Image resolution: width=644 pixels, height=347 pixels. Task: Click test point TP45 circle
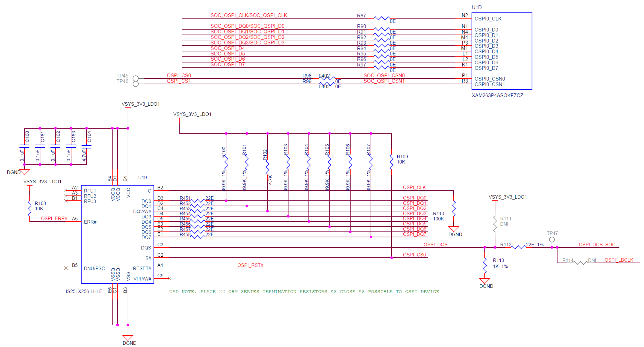(x=136, y=78)
